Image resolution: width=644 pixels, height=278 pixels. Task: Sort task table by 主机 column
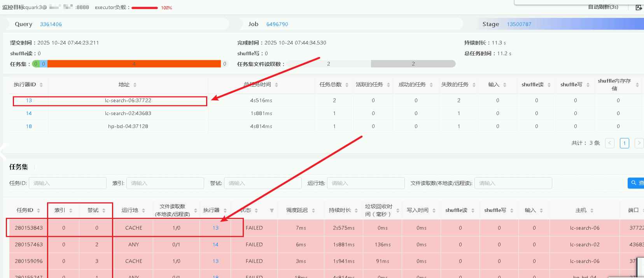tap(592, 210)
